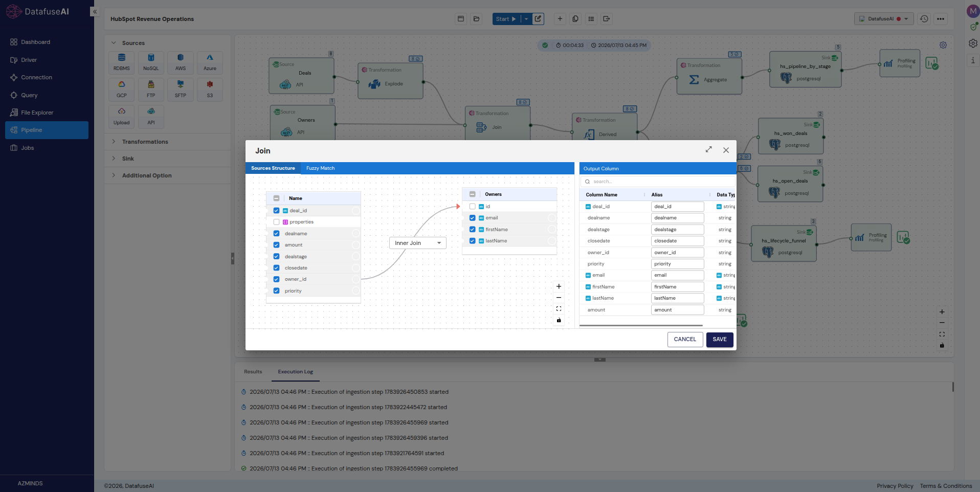
Task: Start the pipeline run
Action: [506, 19]
